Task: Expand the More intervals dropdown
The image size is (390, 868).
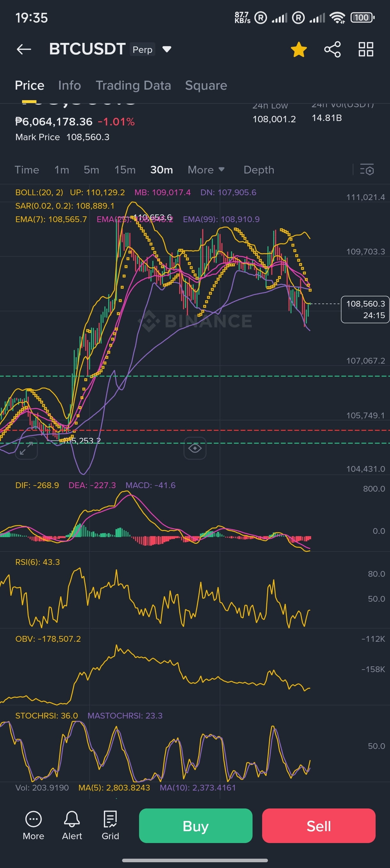Action: click(206, 170)
